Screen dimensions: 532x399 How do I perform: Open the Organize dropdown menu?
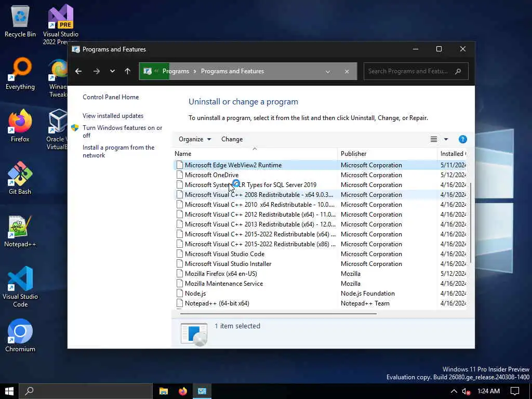coord(195,139)
